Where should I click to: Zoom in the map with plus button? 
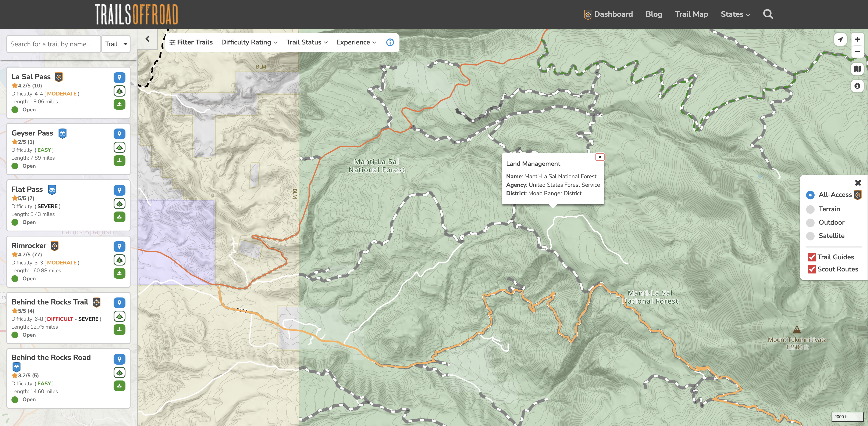[858, 39]
